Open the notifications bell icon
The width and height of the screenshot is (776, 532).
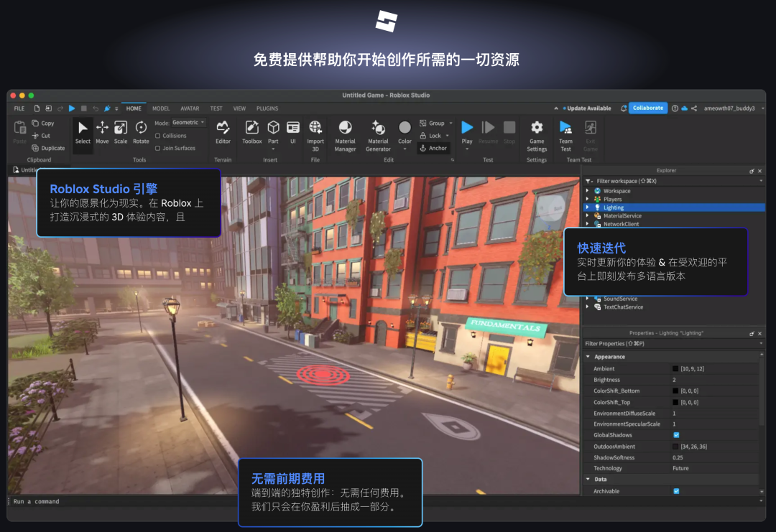click(624, 108)
